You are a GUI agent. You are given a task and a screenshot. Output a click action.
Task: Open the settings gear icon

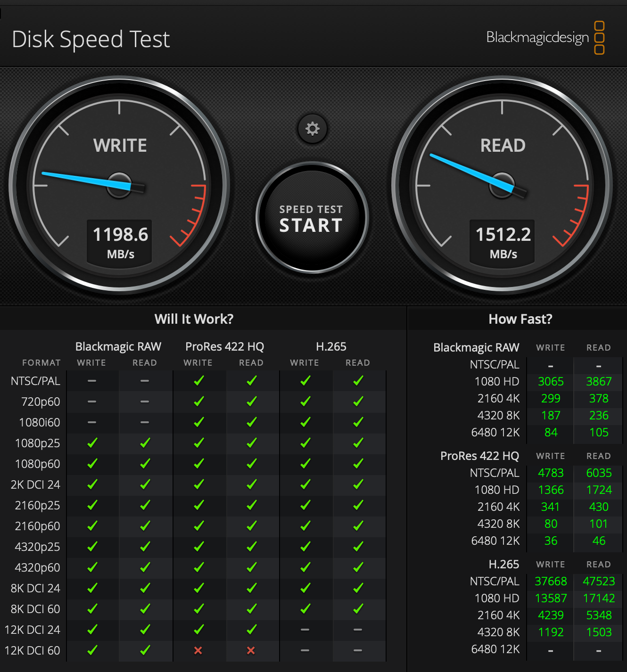pyautogui.click(x=313, y=129)
